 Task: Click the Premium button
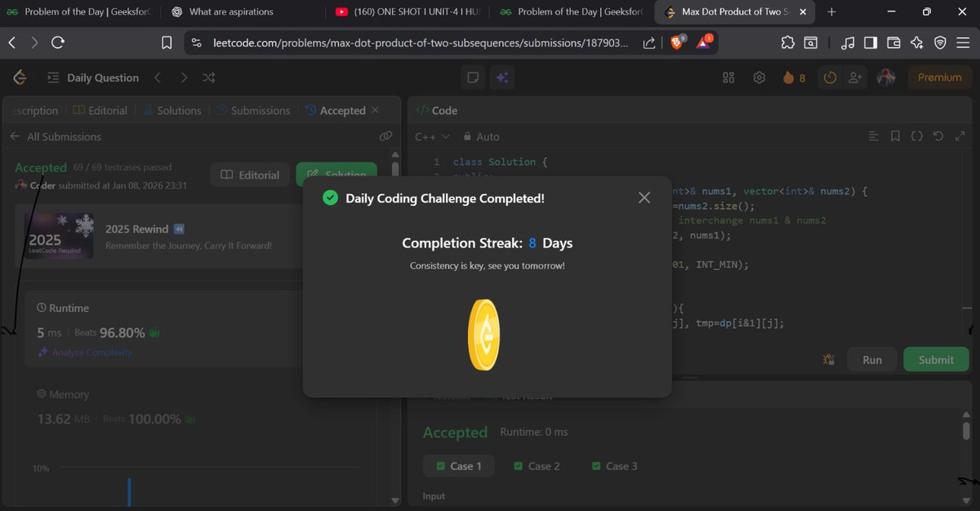[x=939, y=78]
